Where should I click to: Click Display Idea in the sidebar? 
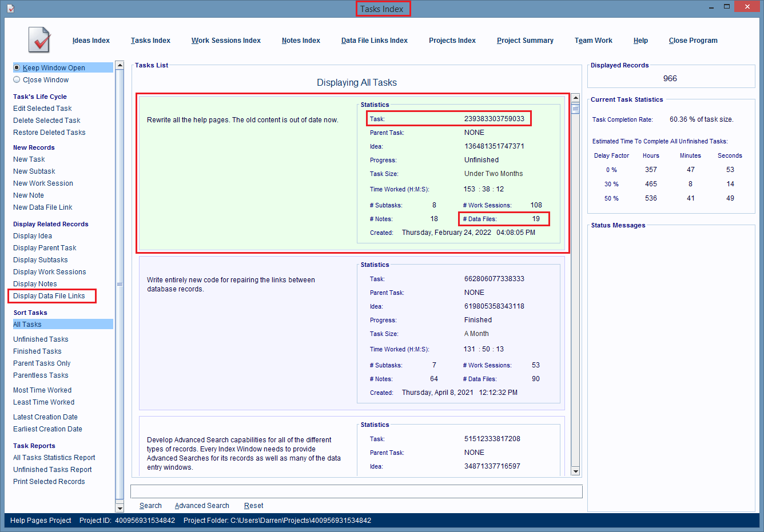point(33,236)
